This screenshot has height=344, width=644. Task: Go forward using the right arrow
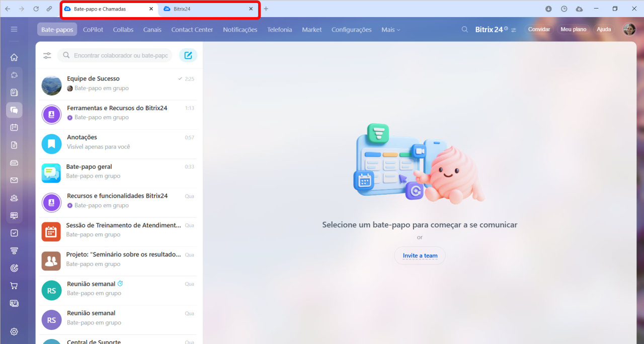click(x=22, y=9)
